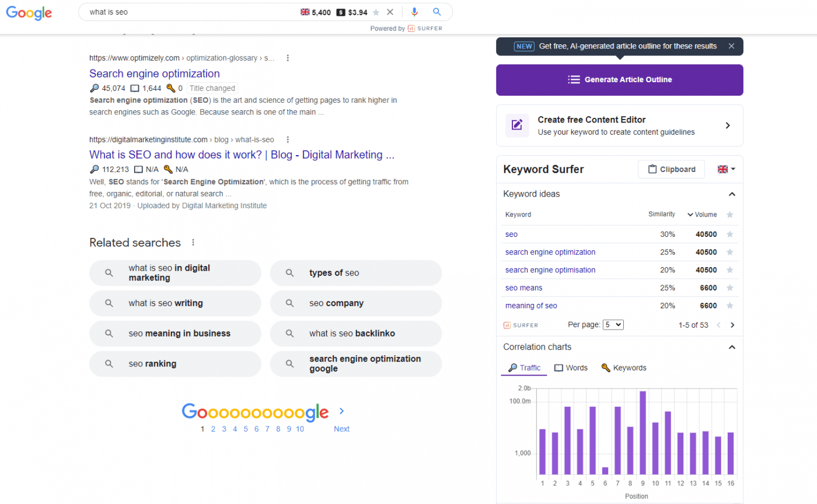
Task: Open keyword idea 'search engine optimisation'
Action: (550, 270)
